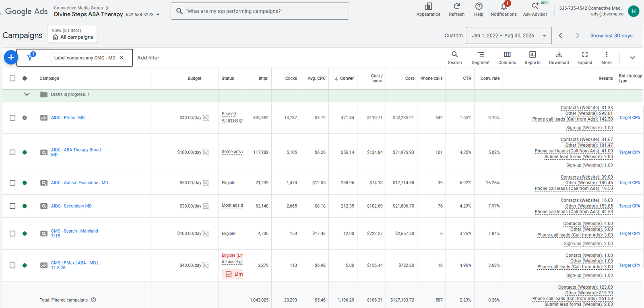Open the date range dropdown
This screenshot has height=308, width=644.
(509, 35)
